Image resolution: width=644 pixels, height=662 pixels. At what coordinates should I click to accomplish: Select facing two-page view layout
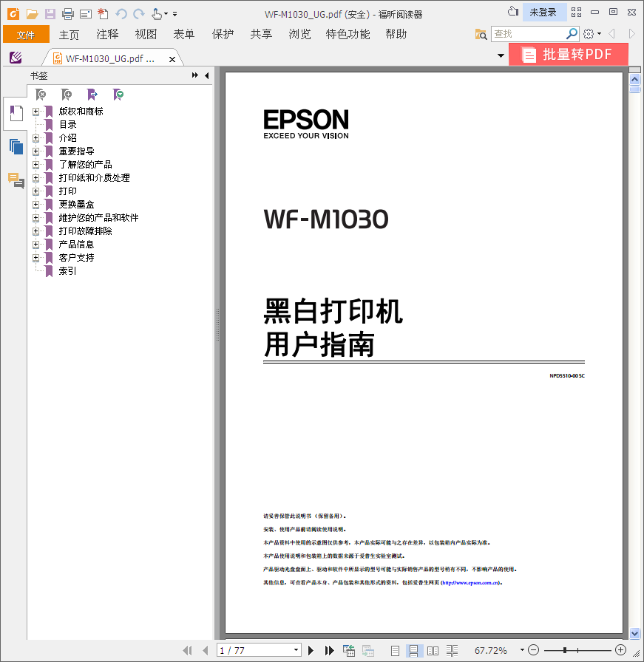pos(433,651)
